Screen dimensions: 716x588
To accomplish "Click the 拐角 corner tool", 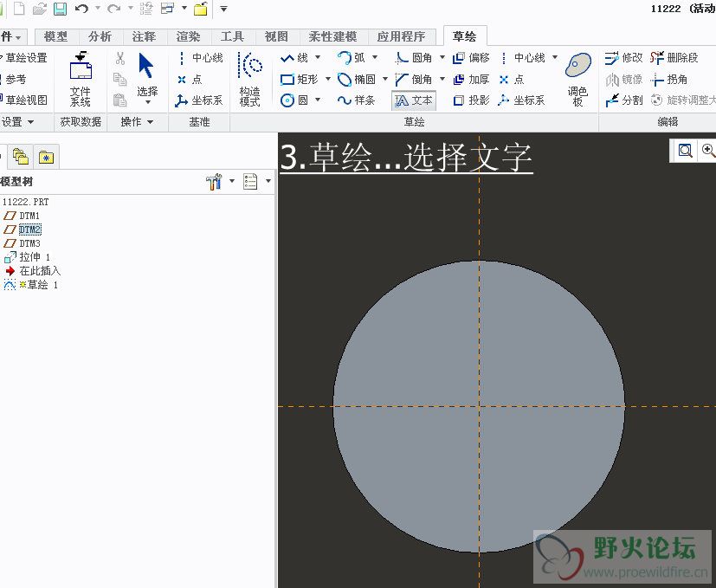I will pyautogui.click(x=669, y=79).
